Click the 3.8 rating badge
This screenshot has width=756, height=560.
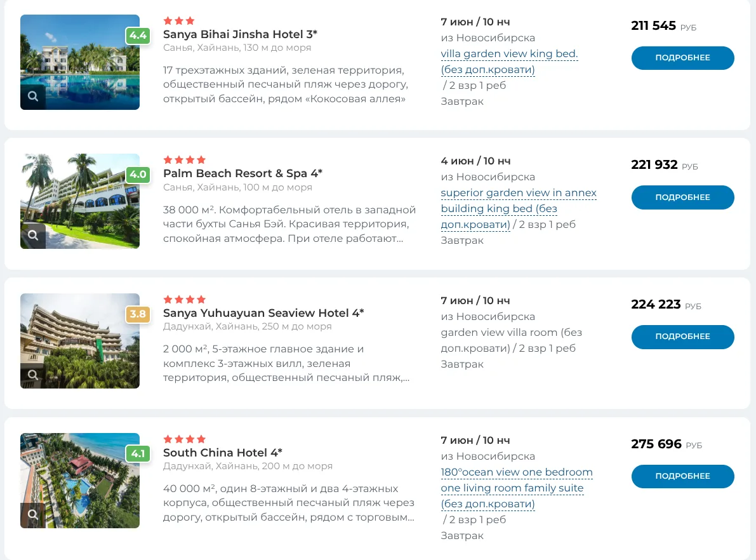click(138, 314)
